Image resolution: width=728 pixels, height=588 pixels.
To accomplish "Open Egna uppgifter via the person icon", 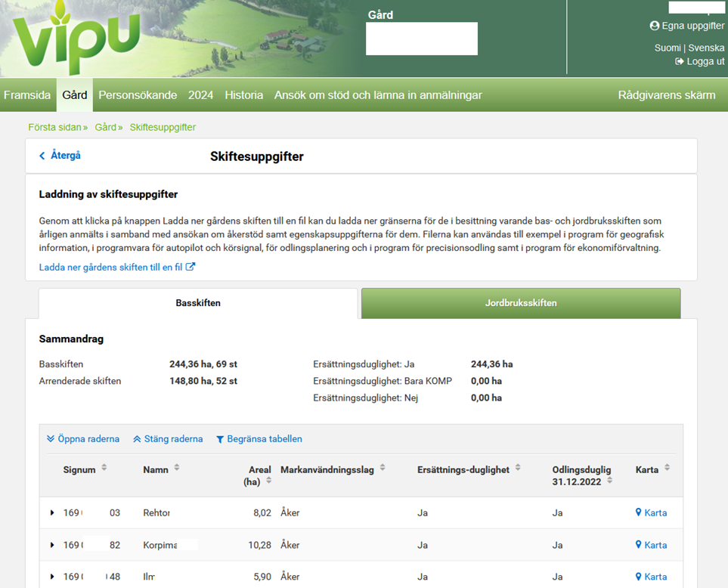I will tap(655, 25).
